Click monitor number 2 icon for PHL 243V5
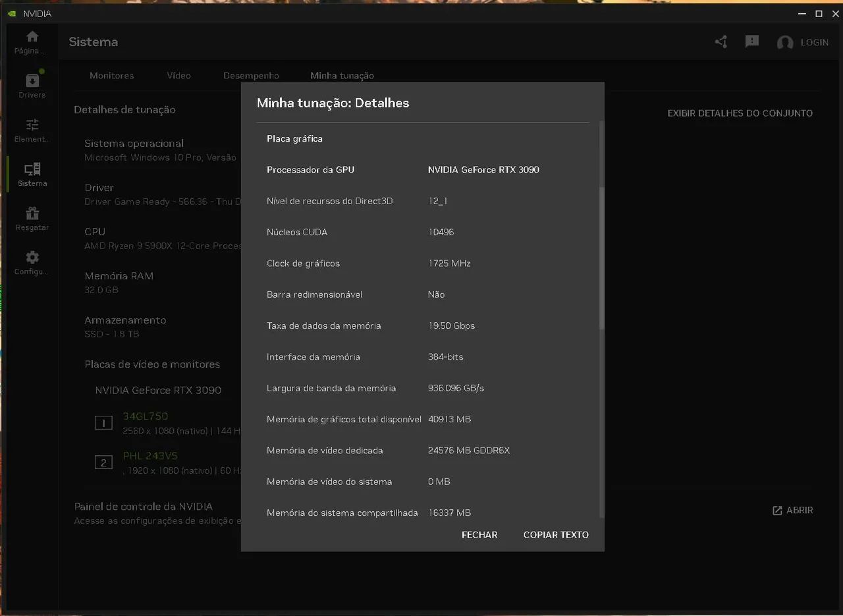The image size is (843, 616). tap(103, 462)
